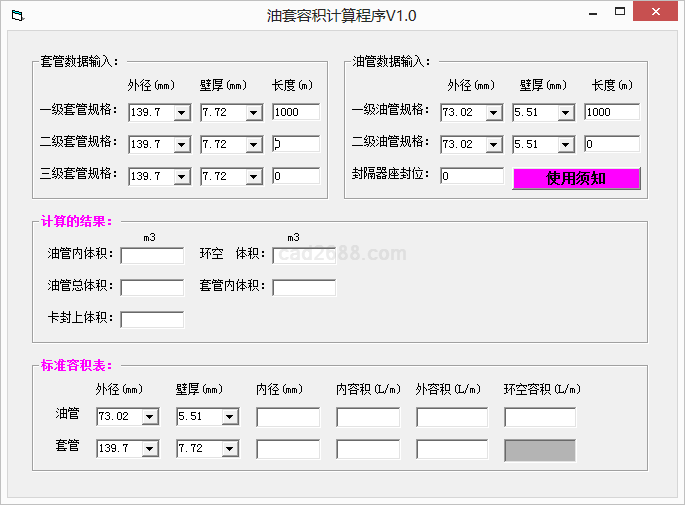Select the annulus volume result field

click(304, 256)
